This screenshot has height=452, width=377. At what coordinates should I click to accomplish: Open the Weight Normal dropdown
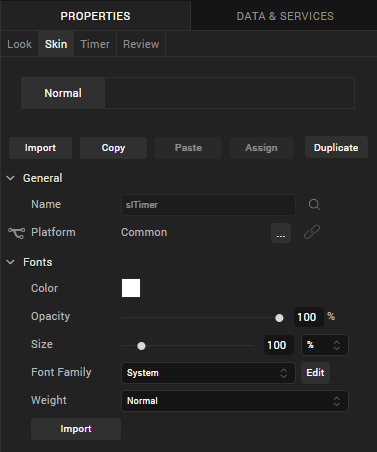click(x=235, y=401)
